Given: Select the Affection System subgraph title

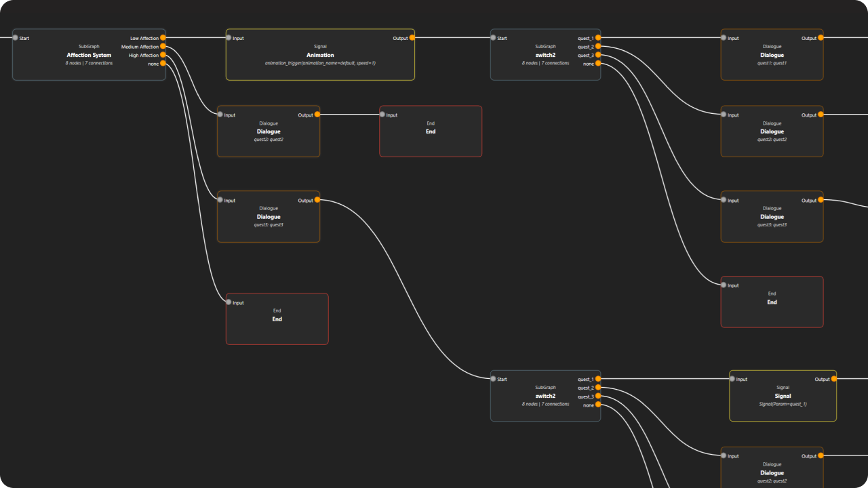Looking at the screenshot, I should click(89, 55).
